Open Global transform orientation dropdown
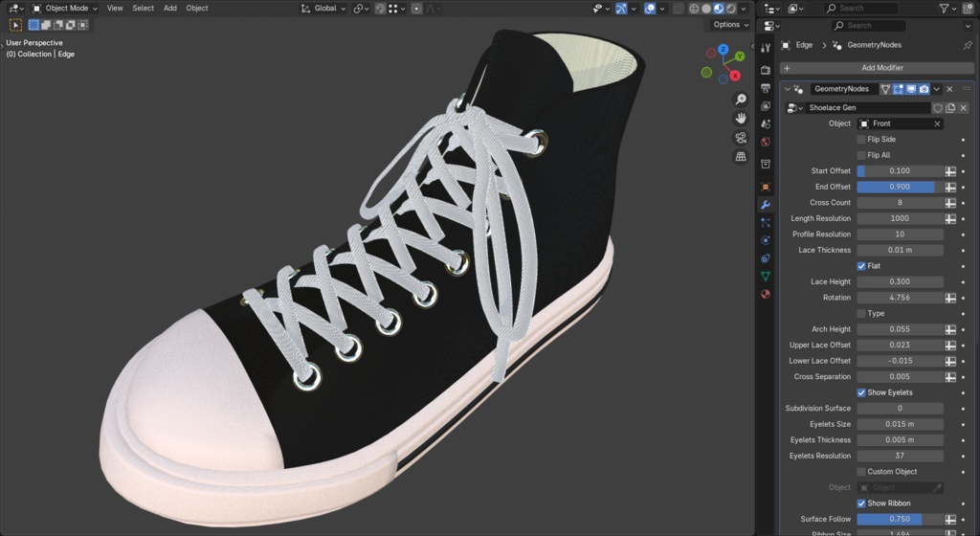This screenshot has height=536, width=980. coord(323,8)
